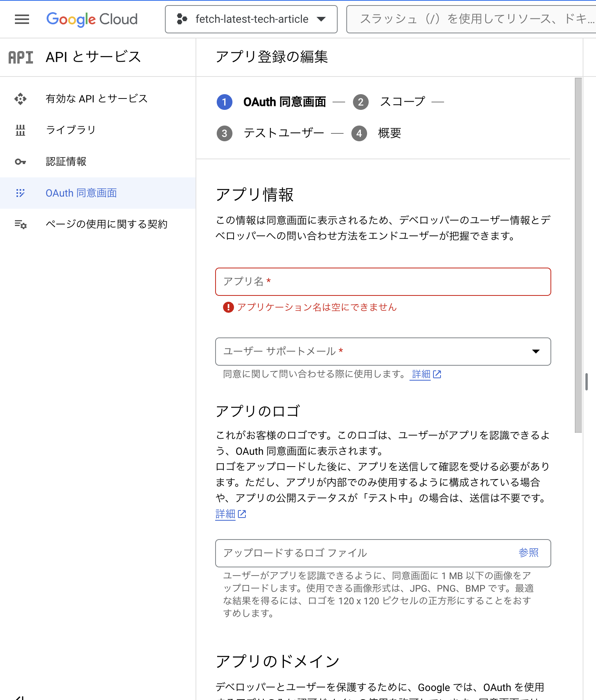Select OAuth 同意画面 in sidebar
The image size is (596, 700).
coord(98,193)
